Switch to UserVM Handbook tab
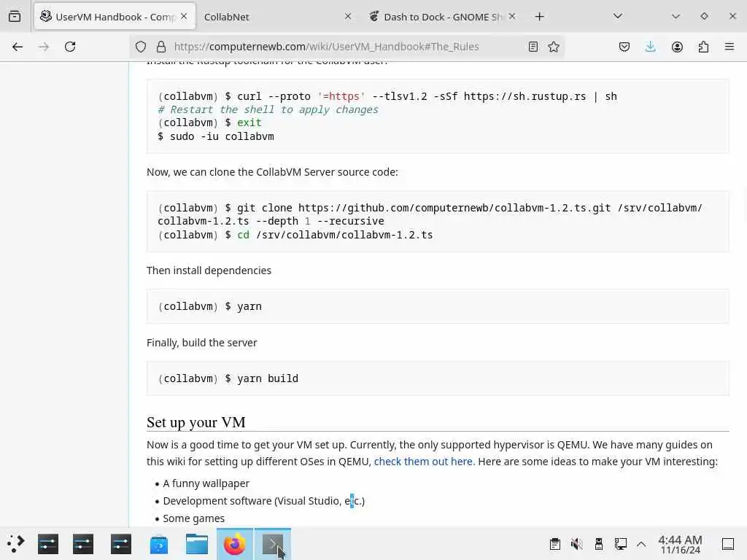Image resolution: width=747 pixels, height=560 pixels. 115,17
